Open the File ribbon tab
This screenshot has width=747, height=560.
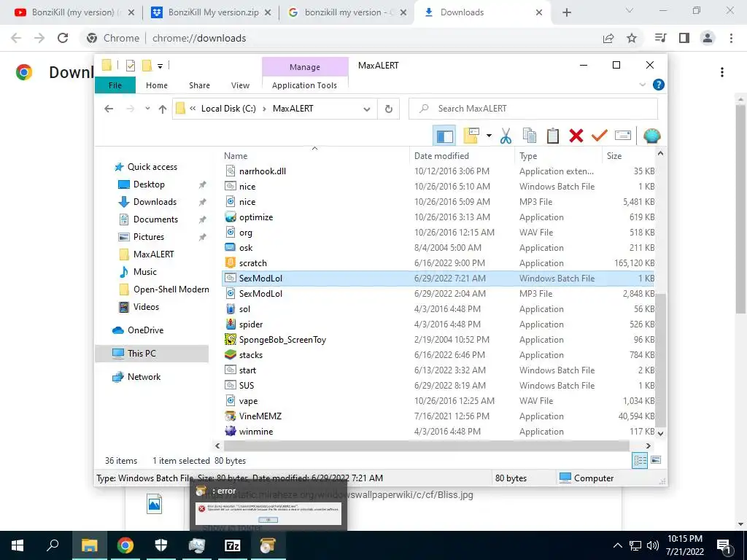115,85
